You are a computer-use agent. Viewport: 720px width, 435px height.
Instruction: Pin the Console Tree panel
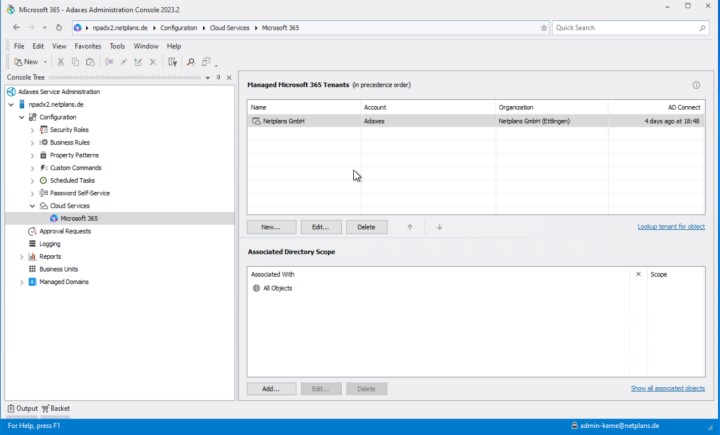tap(218, 77)
